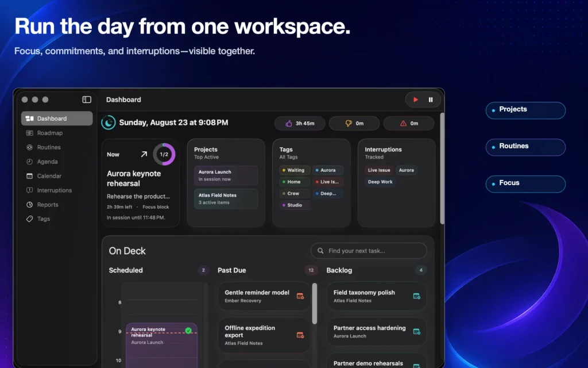Click the search magnifier icon
Viewport: 588px width, 368px height.
pos(320,251)
